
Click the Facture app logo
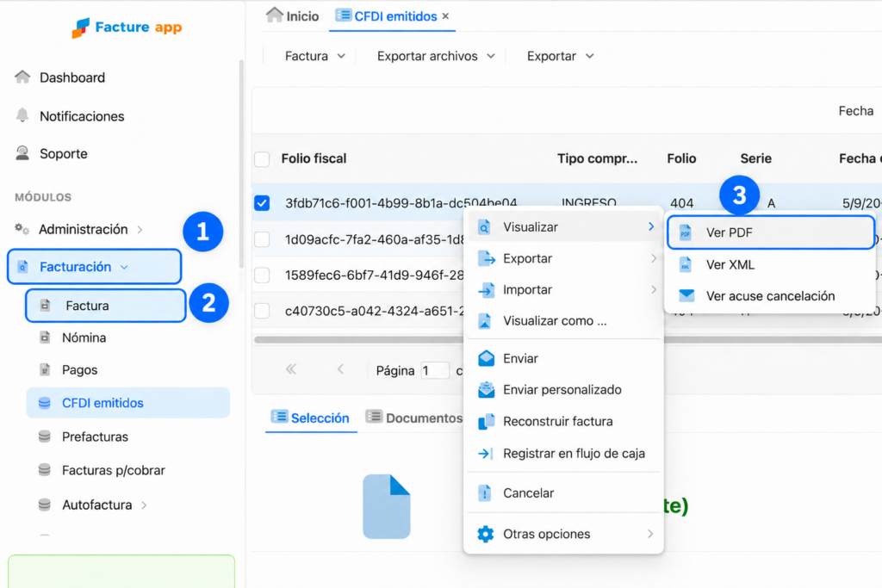(127, 28)
